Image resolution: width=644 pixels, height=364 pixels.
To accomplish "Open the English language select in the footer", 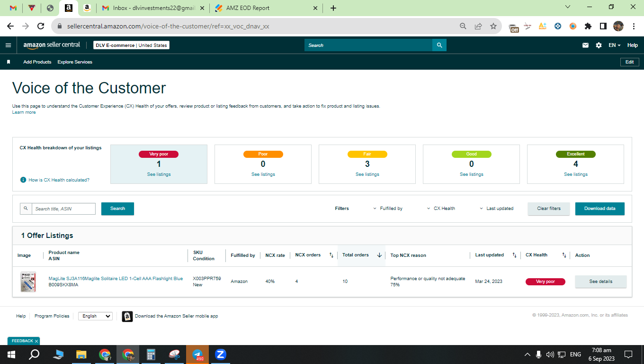I will (x=95, y=316).
